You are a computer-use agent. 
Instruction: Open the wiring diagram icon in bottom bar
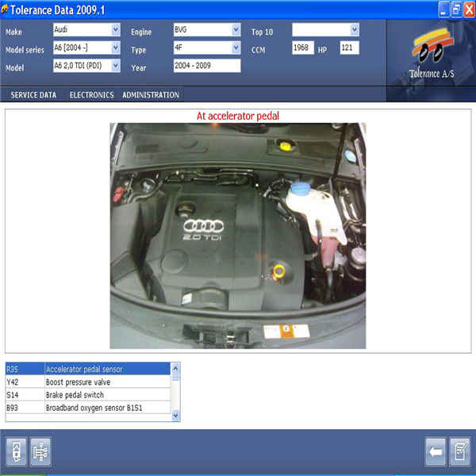click(x=40, y=451)
